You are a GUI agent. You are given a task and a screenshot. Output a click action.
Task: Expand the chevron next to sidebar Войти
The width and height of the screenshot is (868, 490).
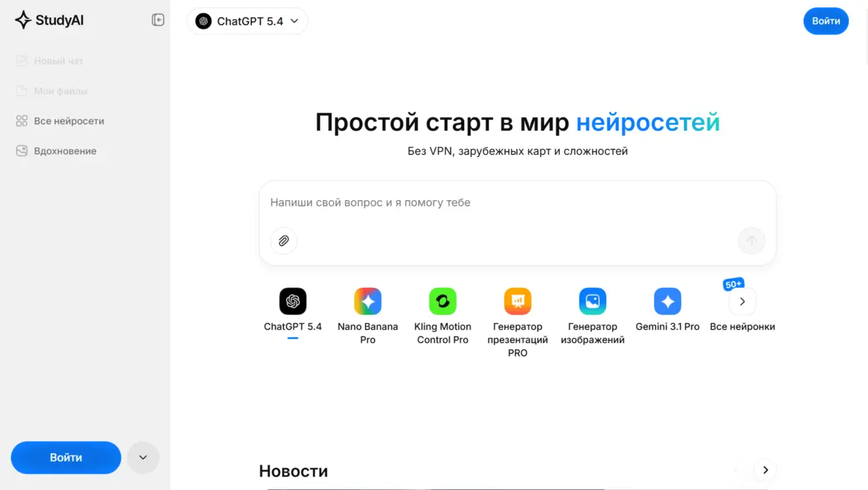pyautogui.click(x=143, y=457)
